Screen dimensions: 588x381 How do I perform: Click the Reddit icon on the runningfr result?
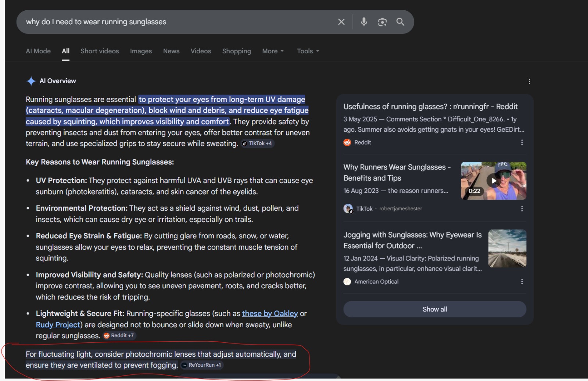click(348, 142)
